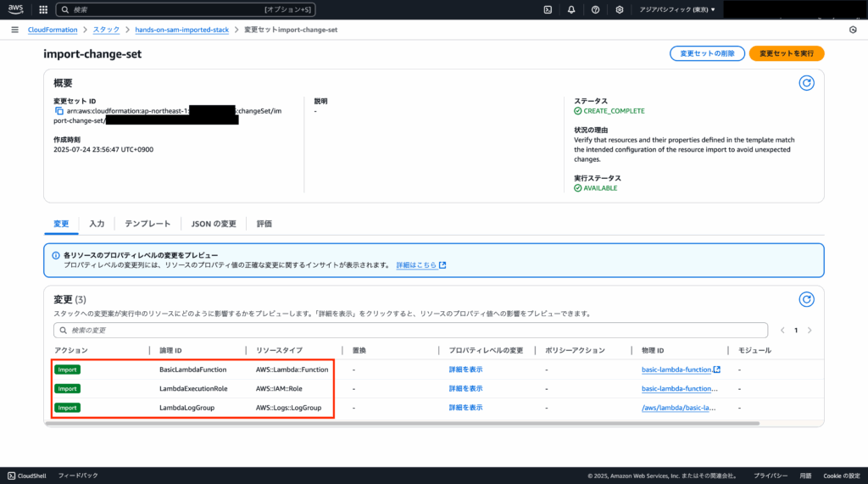Click 変更セットを実行 button

coord(787,53)
